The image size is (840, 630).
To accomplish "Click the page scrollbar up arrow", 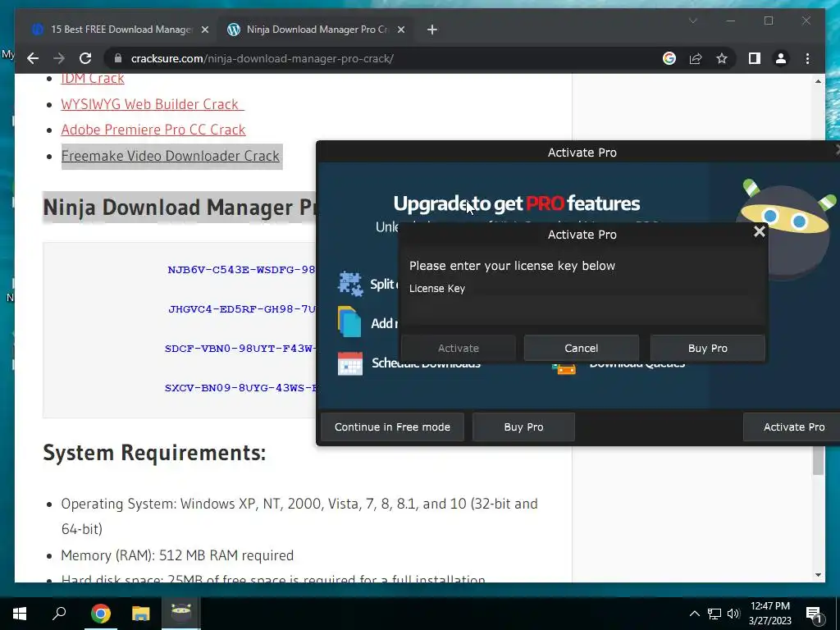I will click(818, 81).
